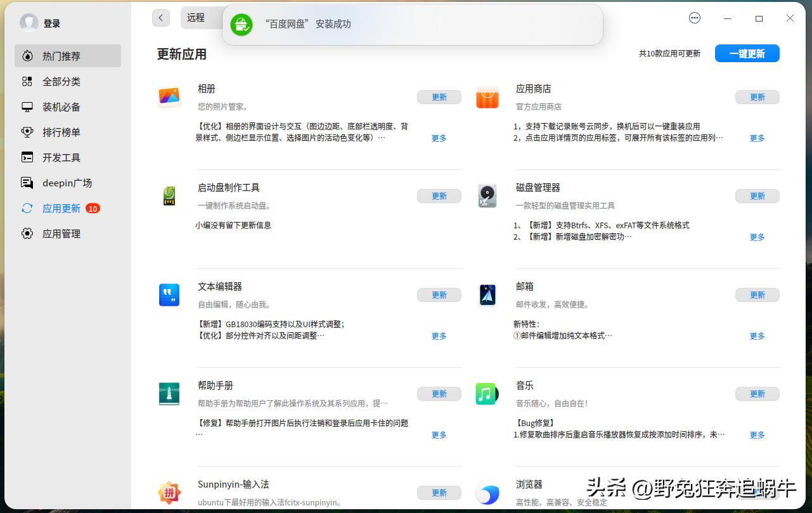The image size is (812, 513).
Task: Open the 相册 app icon
Action: click(x=169, y=97)
